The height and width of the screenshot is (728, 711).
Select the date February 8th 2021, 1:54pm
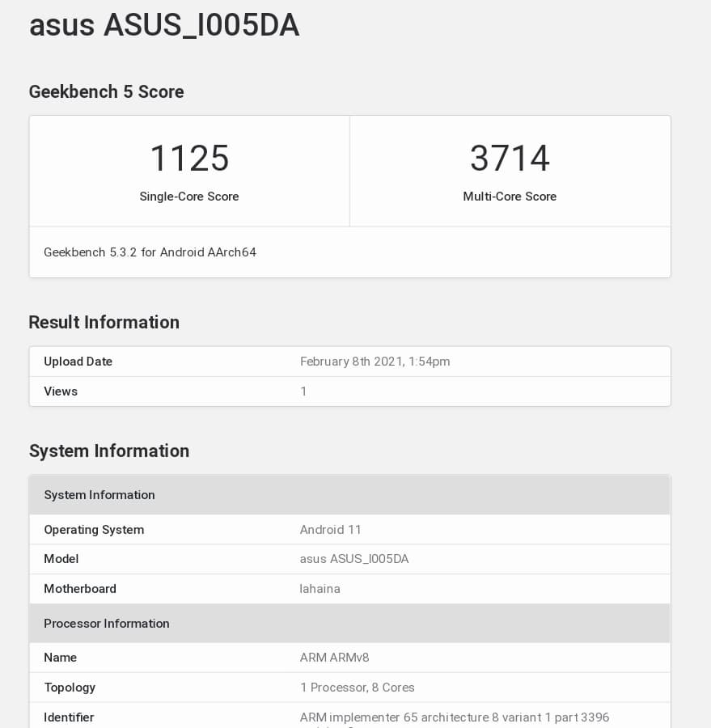pos(375,362)
